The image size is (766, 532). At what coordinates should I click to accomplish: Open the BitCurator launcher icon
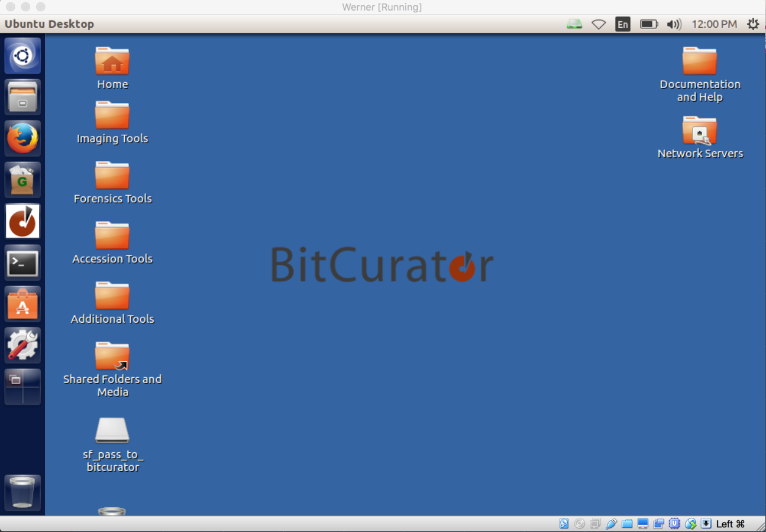[22, 221]
